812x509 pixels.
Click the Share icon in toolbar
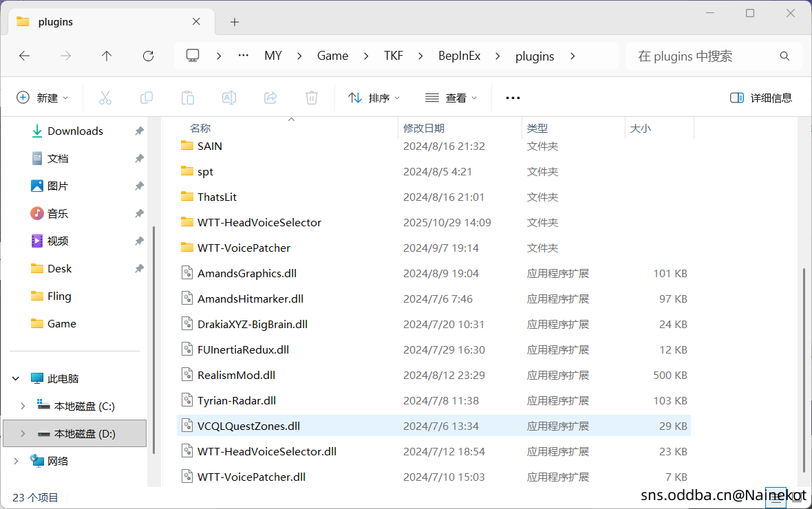270,98
